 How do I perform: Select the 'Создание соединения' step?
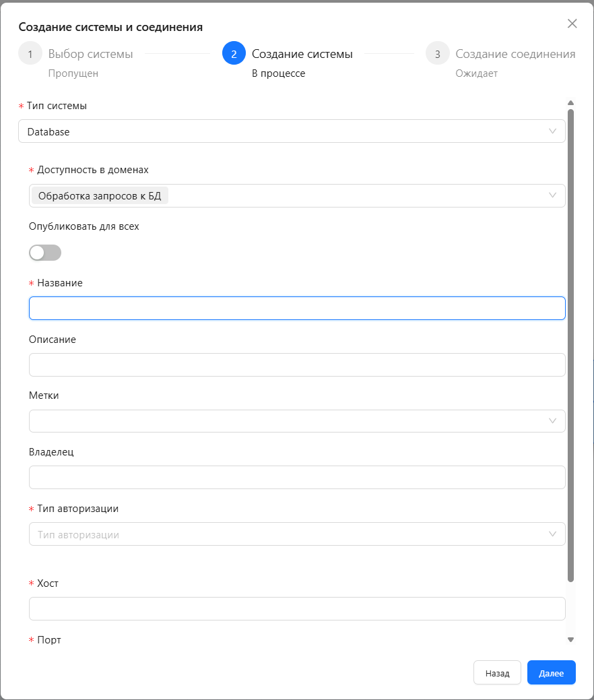515,54
